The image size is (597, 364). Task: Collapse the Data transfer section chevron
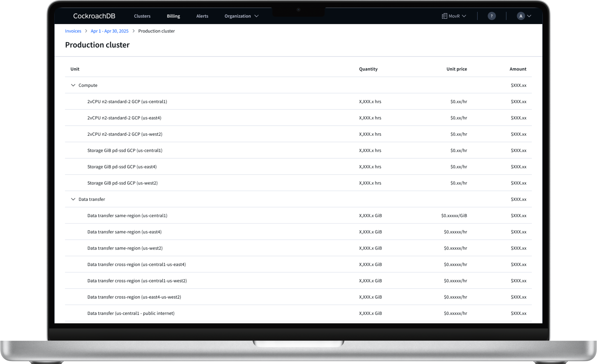click(73, 199)
